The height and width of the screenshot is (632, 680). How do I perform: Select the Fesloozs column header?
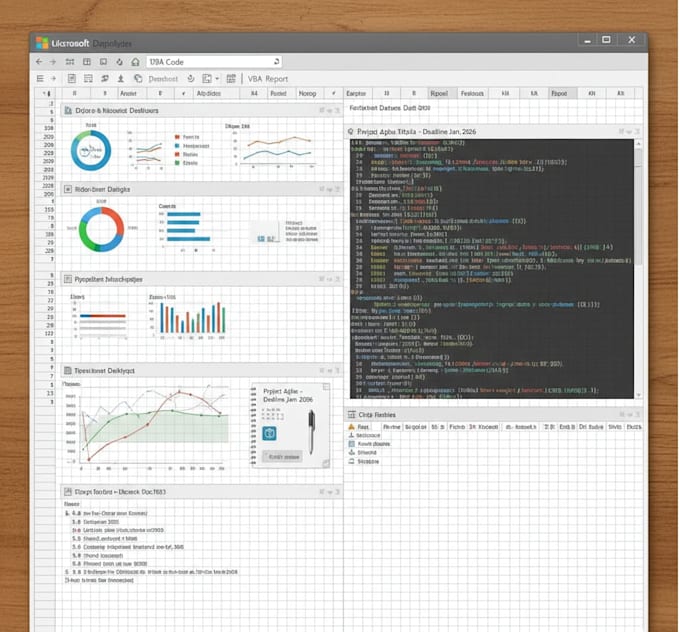pyautogui.click(x=472, y=93)
